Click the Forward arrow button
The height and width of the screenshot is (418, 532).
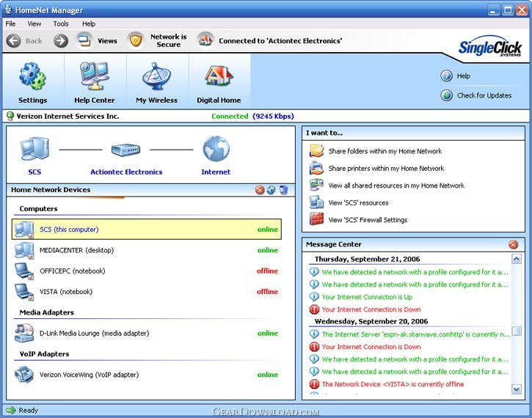coord(61,41)
